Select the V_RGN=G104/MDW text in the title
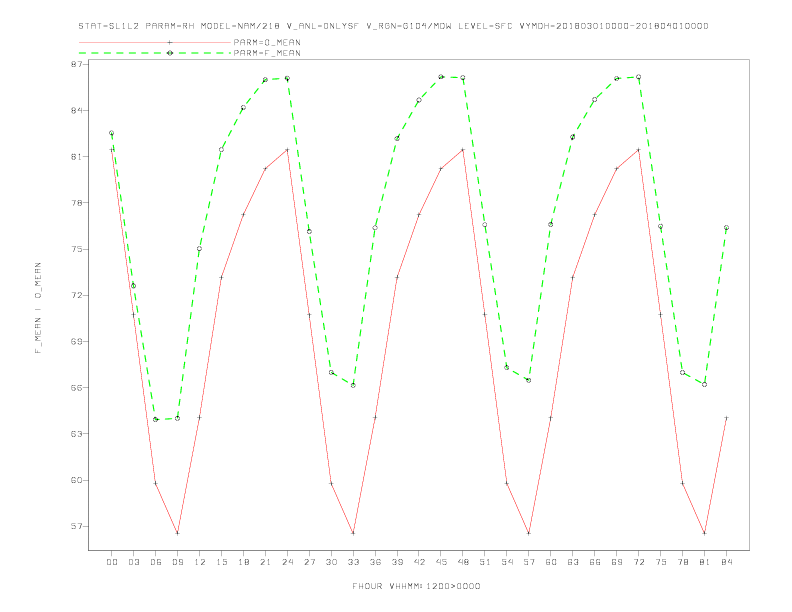 [409, 26]
